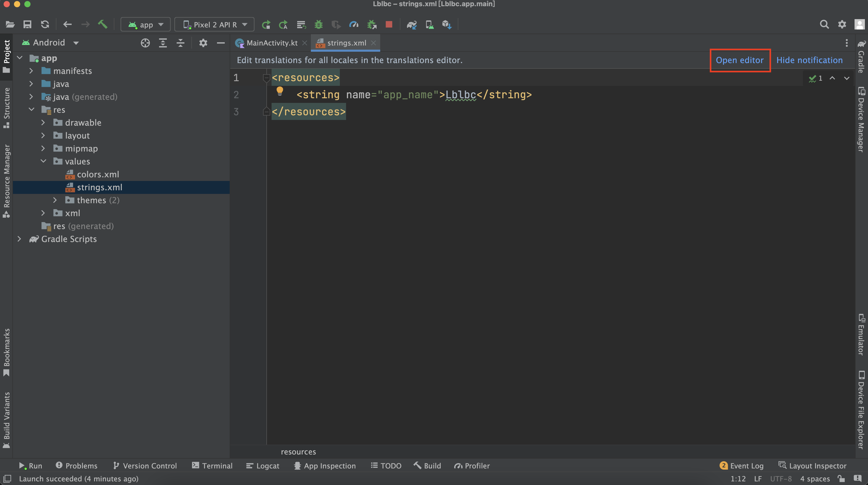Click Hide notification link
868x485 pixels.
click(809, 60)
